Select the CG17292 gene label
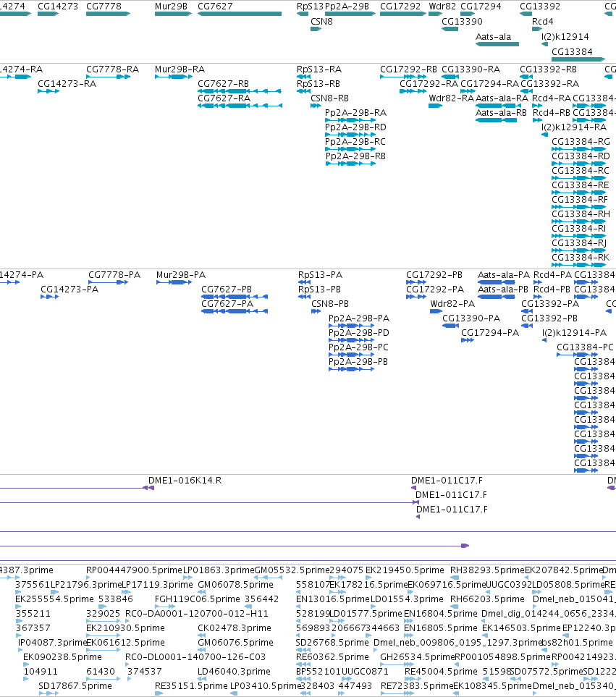Viewport: 616px width, 697px height. click(400, 7)
